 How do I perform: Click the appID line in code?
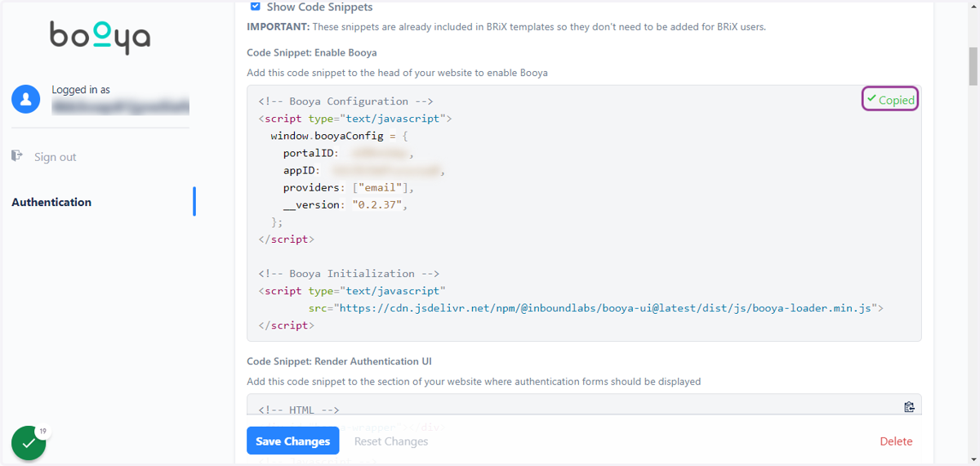click(x=364, y=170)
